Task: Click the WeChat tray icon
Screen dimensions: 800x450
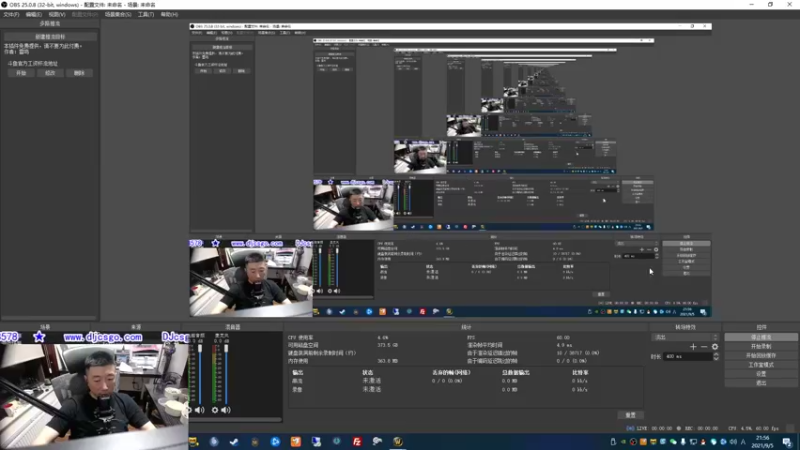Action: (673, 442)
